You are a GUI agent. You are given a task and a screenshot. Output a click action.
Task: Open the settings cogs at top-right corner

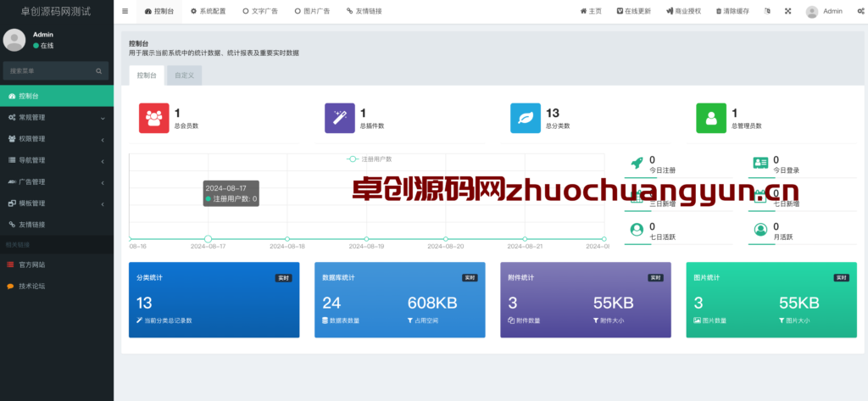coord(860,11)
